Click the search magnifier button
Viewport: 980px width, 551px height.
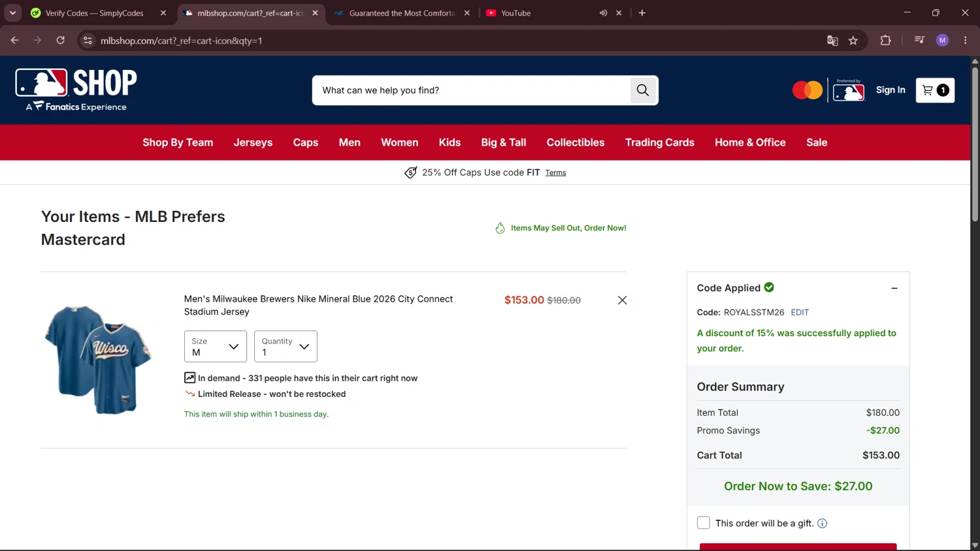643,90
